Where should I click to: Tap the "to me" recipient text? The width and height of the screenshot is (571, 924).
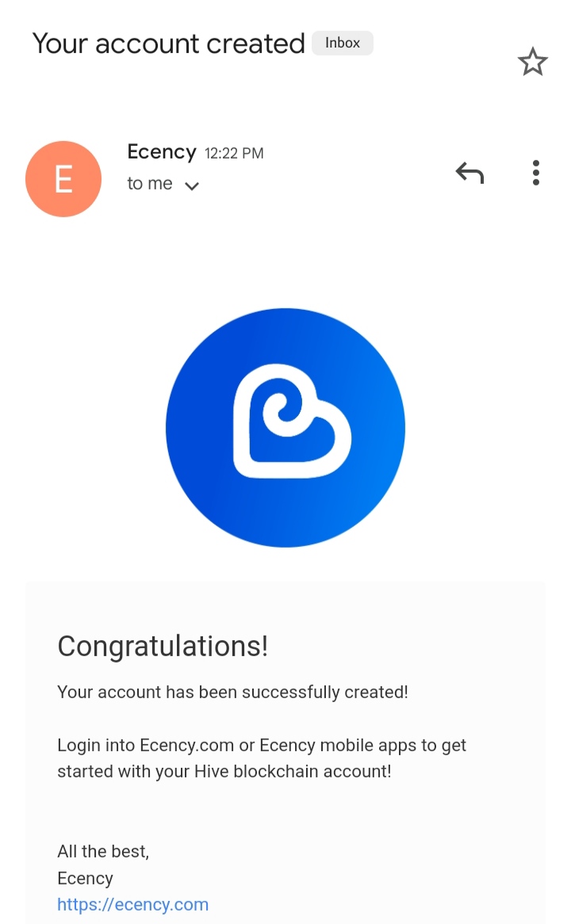150,184
